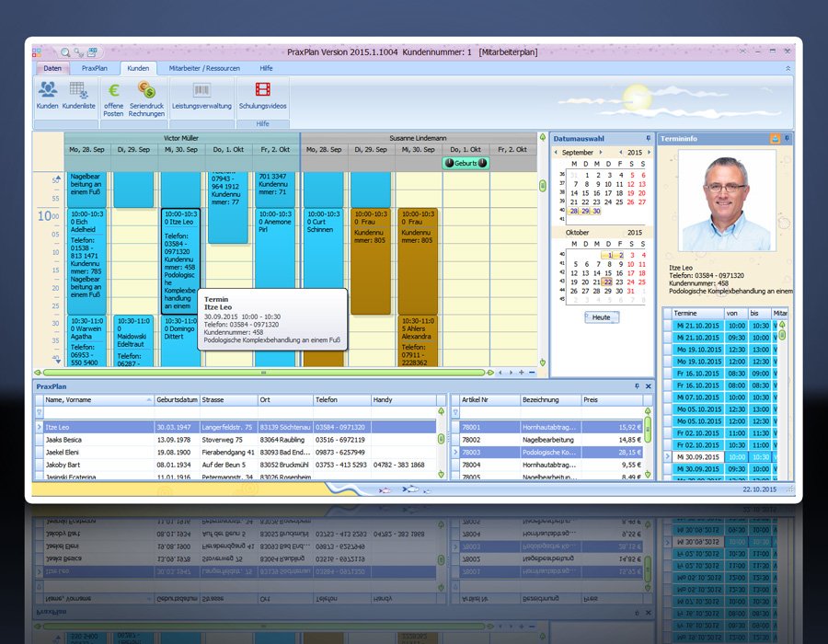The width and height of the screenshot is (828, 644).
Task: Click customer list filter funnel icon
Action: 39,412
